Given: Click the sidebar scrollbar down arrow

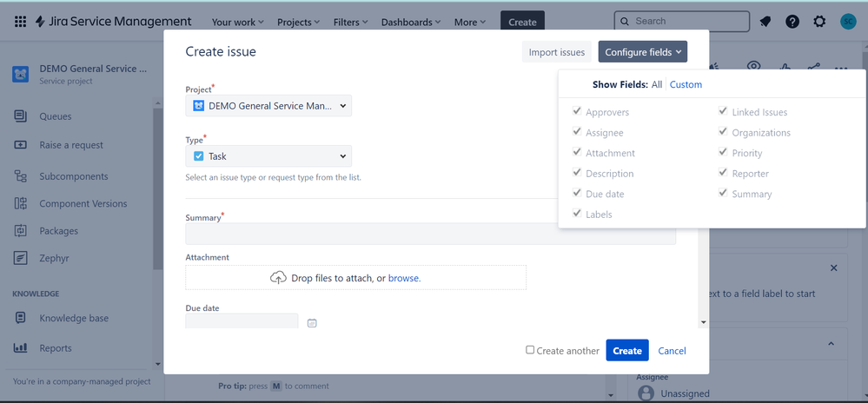Looking at the screenshot, I should coord(158,364).
